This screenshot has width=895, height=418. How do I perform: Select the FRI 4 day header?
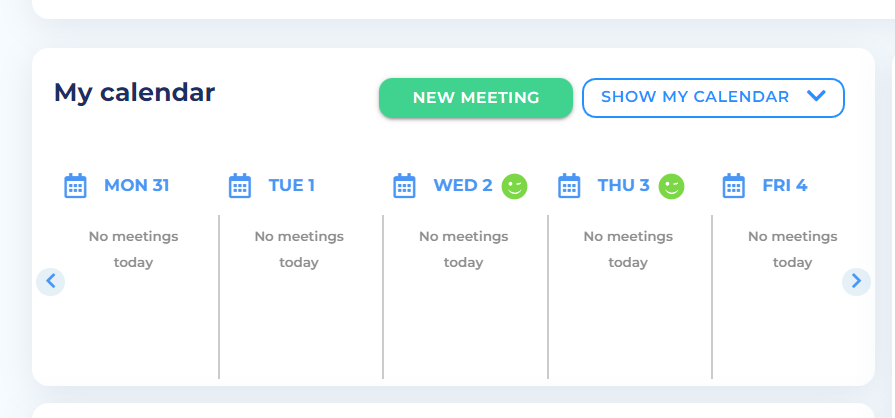(785, 186)
